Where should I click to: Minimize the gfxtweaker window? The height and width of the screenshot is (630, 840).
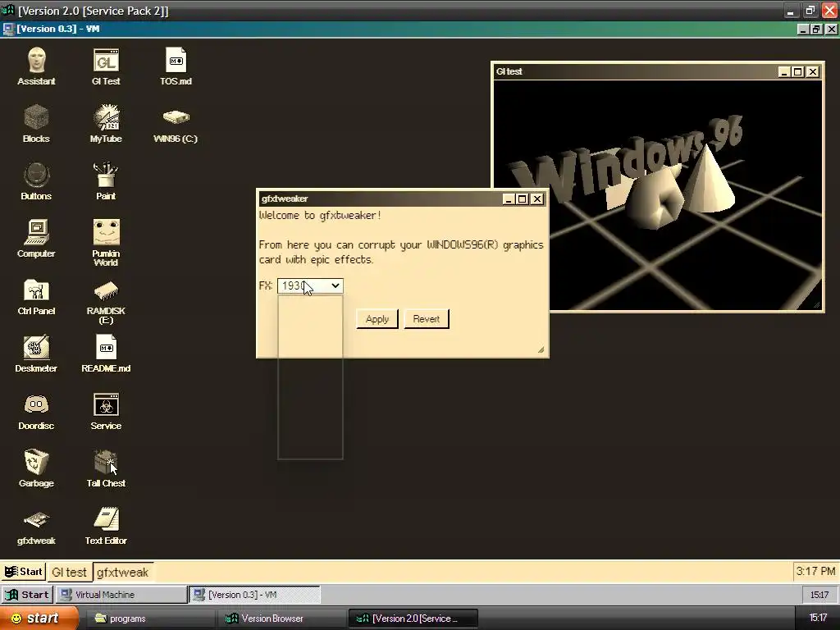pos(509,199)
